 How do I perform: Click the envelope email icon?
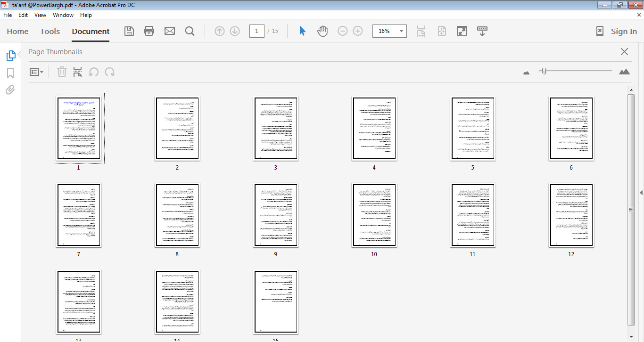point(170,31)
